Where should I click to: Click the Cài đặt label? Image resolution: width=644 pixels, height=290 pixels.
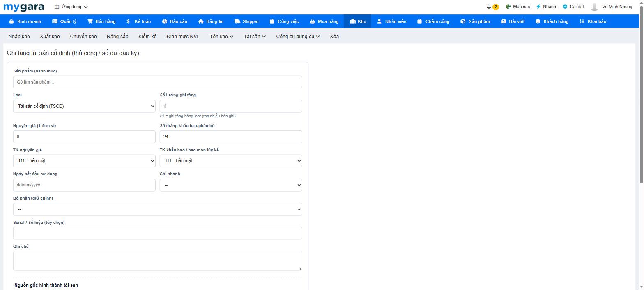point(577,7)
